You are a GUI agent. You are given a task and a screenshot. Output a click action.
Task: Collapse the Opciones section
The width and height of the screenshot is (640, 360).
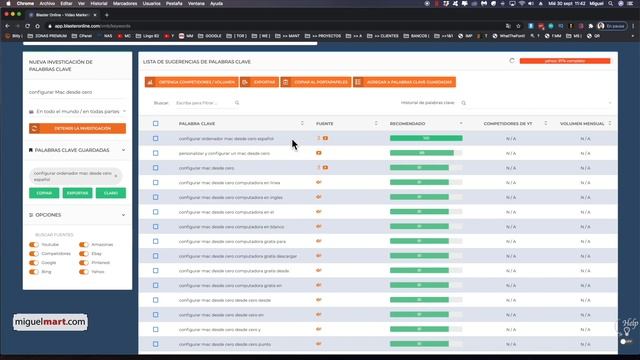[x=123, y=215]
